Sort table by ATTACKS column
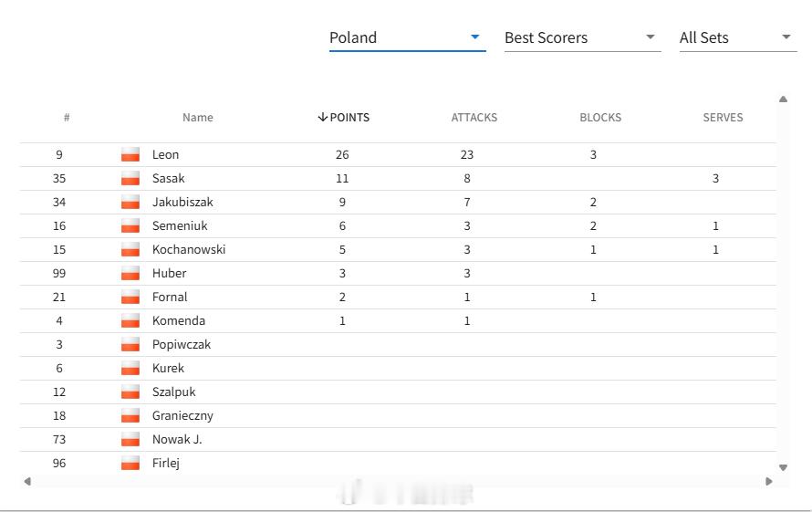 (474, 118)
